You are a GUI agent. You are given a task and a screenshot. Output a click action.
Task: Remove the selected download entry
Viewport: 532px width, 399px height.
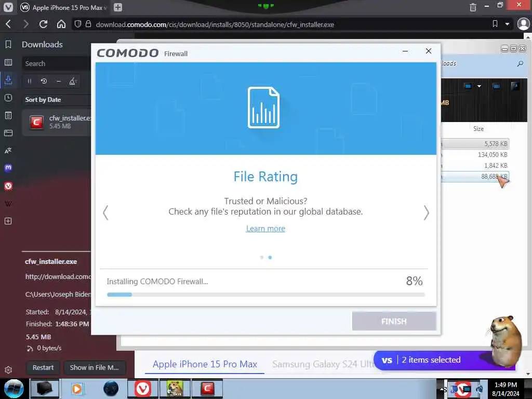point(58,81)
